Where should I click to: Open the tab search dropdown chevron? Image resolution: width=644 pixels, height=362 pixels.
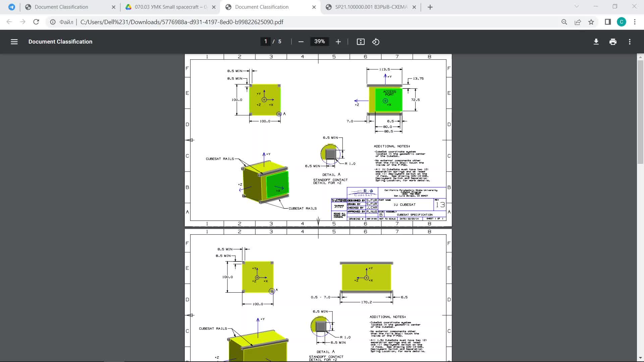(x=577, y=6)
